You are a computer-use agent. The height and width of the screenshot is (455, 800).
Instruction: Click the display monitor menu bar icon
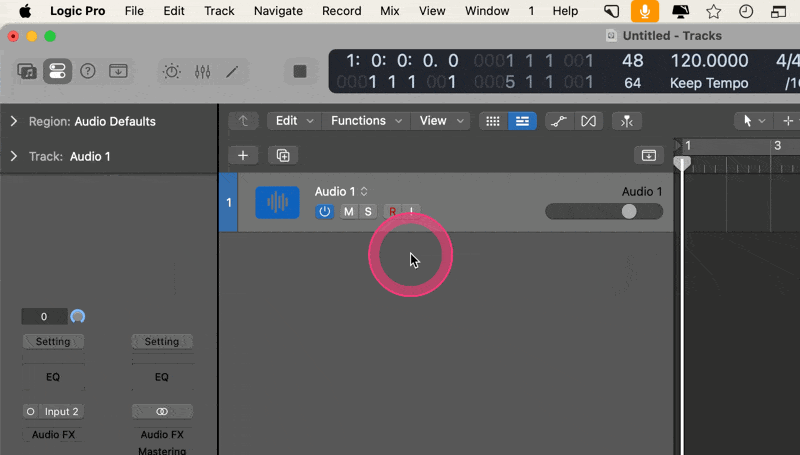coord(680,11)
